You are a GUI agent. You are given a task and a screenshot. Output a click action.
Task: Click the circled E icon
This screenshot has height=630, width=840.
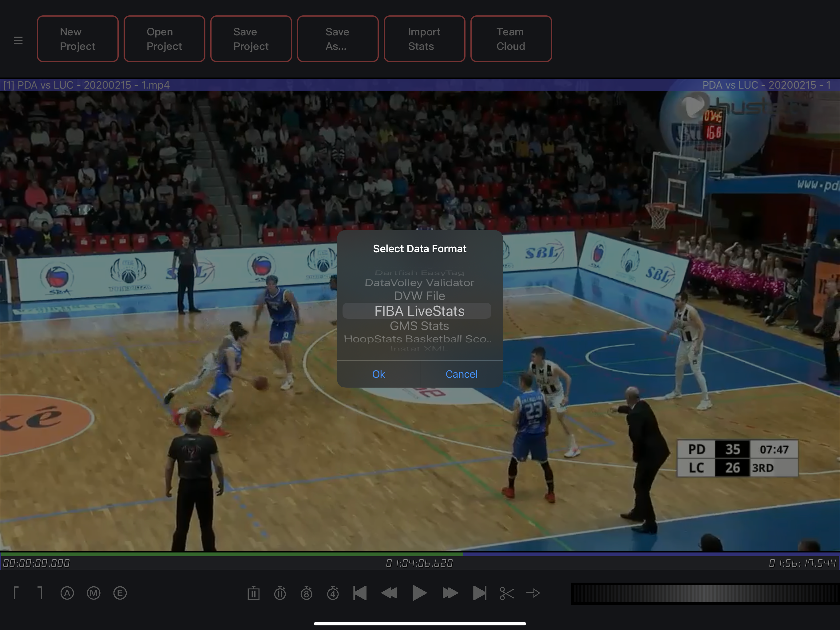(x=120, y=593)
